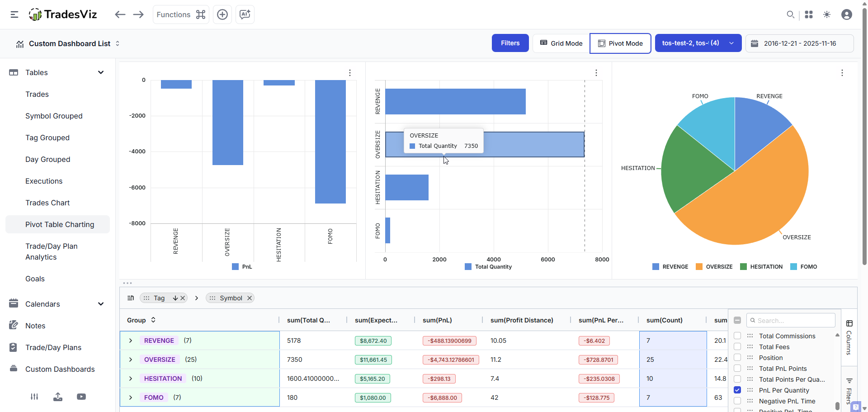The height and width of the screenshot is (412, 868).
Task: Check the Total Fees column
Action: tap(738, 346)
